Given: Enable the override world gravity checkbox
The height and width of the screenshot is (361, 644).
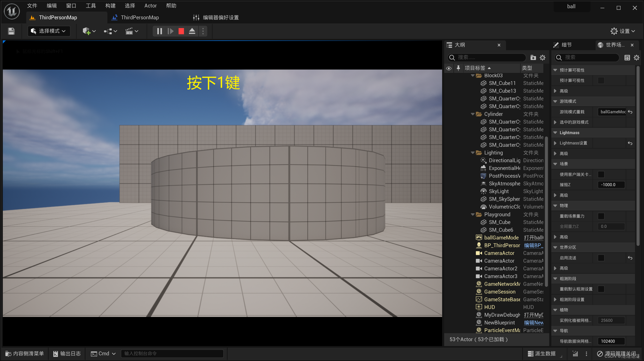Looking at the screenshot, I should point(601,216).
